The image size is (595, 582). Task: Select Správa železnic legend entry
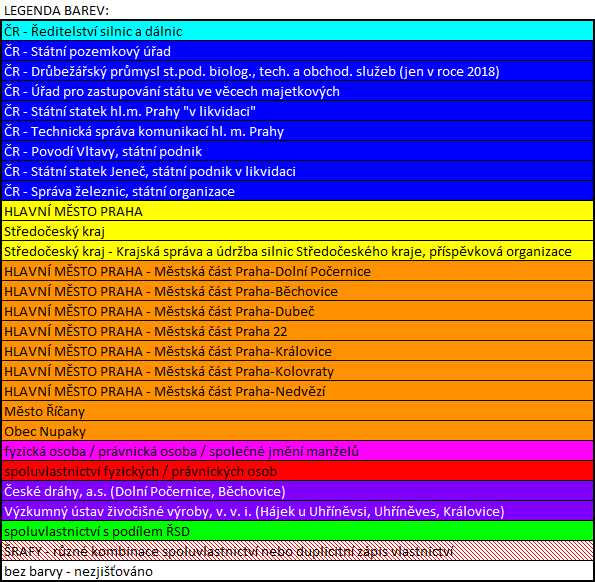[298, 191]
